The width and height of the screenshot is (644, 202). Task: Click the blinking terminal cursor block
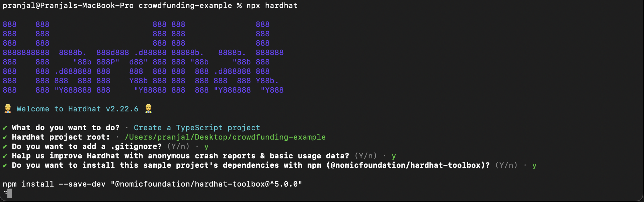[x=10, y=193]
